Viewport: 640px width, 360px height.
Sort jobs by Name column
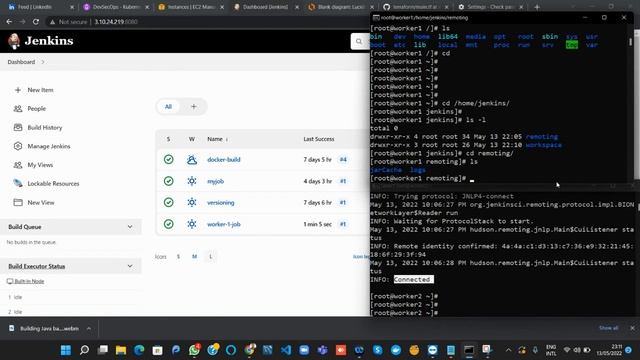point(218,139)
